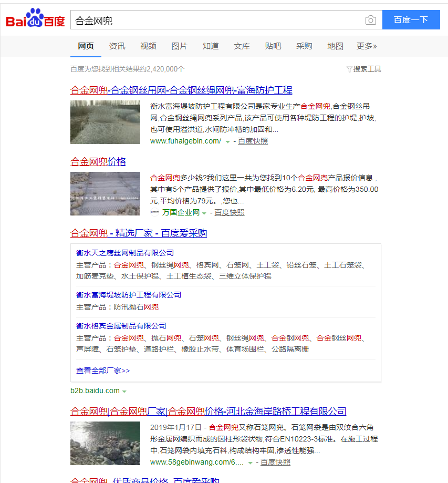Visit www.58gebinwang.com URL link
The image size is (448, 483).
coord(197,463)
